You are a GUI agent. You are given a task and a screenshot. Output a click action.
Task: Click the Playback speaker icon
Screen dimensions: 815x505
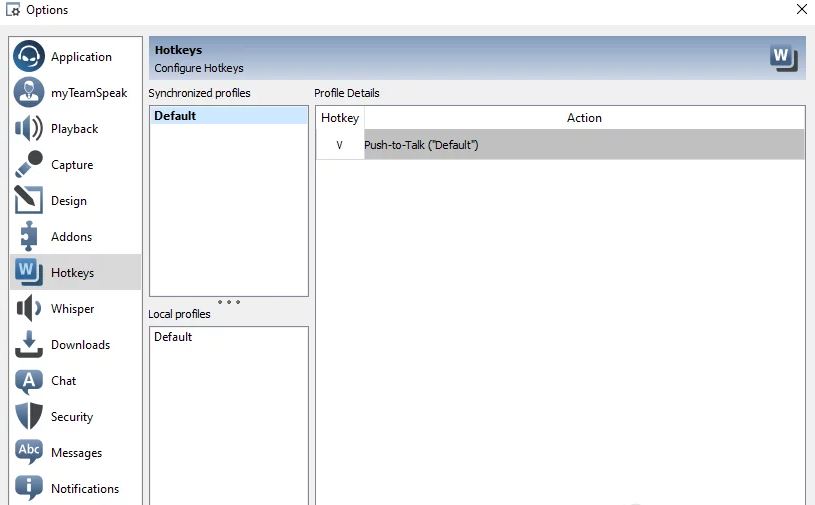point(29,128)
